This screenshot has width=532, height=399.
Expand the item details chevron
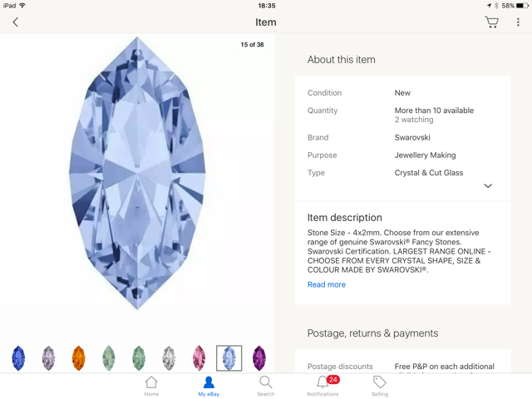[488, 186]
